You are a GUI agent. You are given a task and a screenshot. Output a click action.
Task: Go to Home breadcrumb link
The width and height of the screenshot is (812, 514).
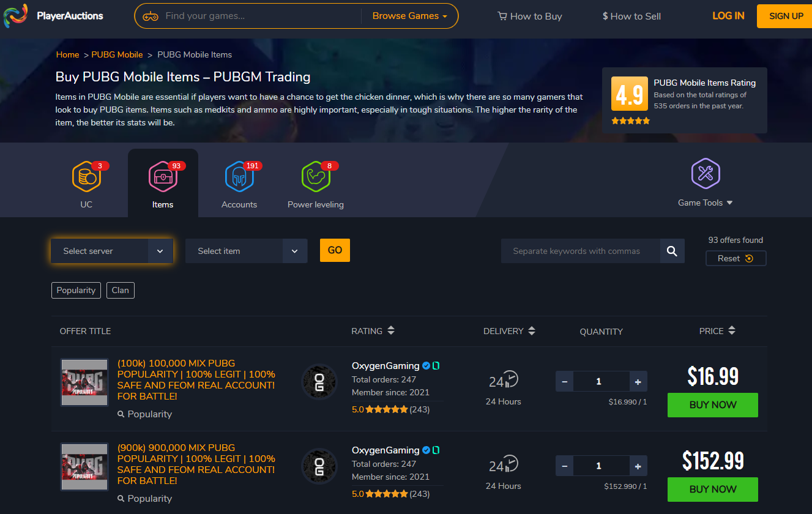[x=68, y=54]
